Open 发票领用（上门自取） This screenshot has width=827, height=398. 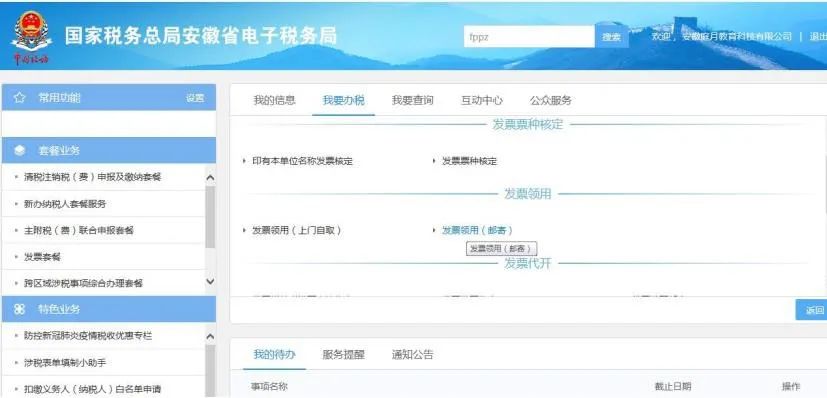(297, 230)
